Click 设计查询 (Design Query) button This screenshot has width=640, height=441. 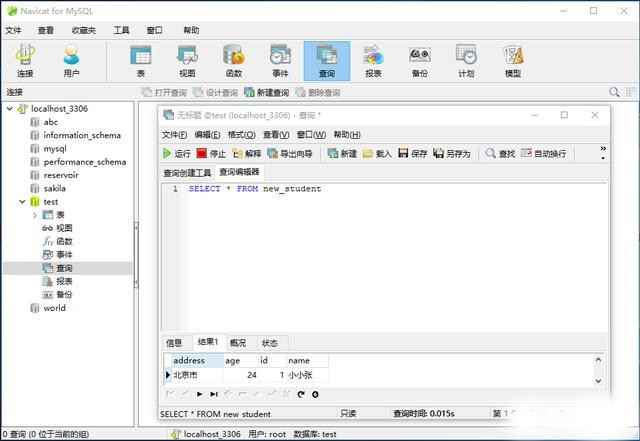coord(215,93)
